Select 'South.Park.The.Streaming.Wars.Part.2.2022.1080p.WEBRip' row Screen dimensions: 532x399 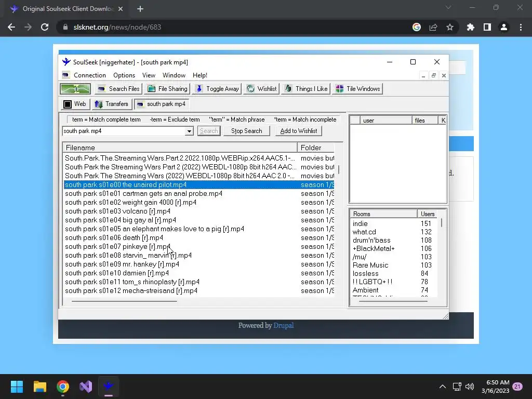click(199, 158)
